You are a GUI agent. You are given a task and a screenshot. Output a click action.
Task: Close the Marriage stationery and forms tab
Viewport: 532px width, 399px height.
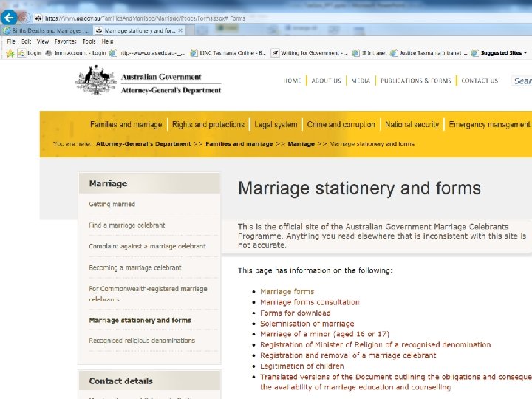180,30
